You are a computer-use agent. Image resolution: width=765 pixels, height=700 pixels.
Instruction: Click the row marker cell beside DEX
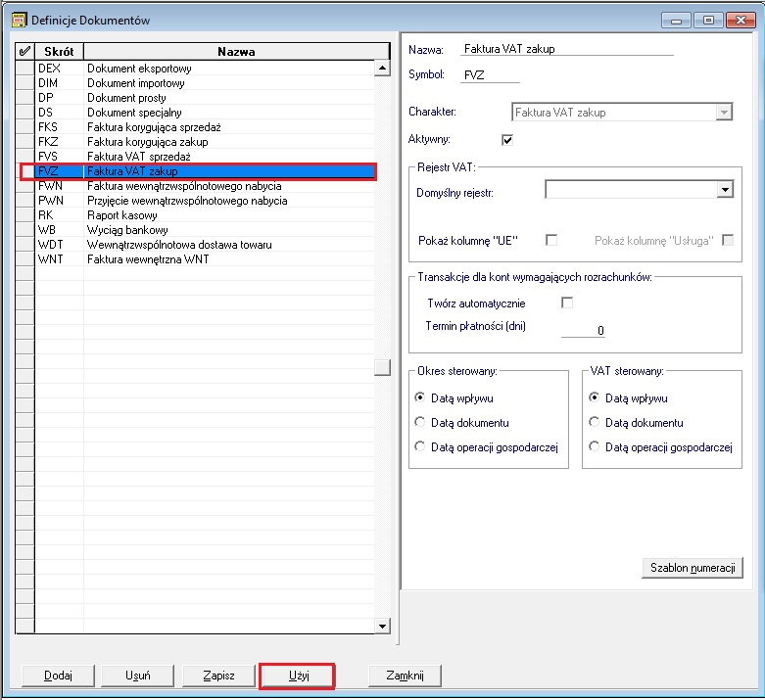(25, 69)
